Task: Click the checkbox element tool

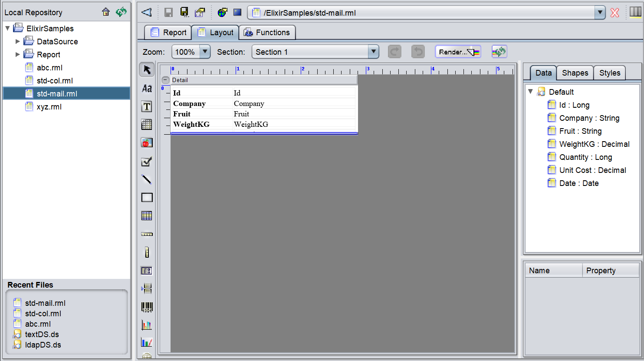Action: click(x=147, y=162)
